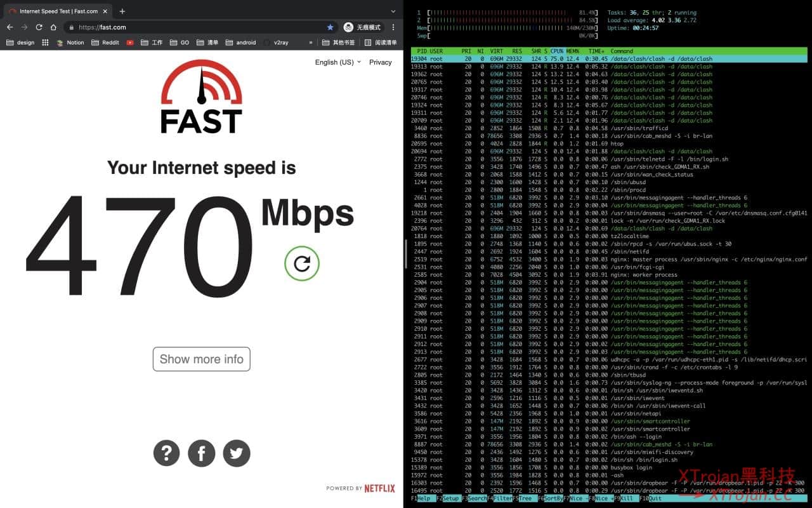This screenshot has width=812, height=508.
Task: Click the FAST speedometer logo
Action: (202, 95)
